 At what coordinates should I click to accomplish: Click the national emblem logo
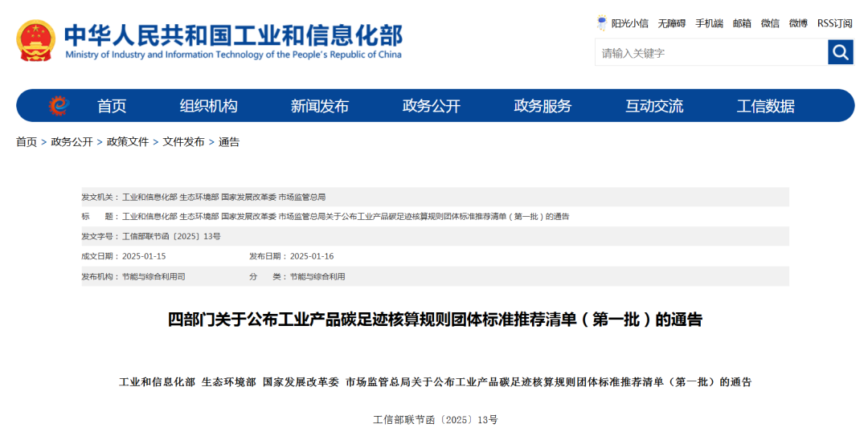pyautogui.click(x=36, y=42)
